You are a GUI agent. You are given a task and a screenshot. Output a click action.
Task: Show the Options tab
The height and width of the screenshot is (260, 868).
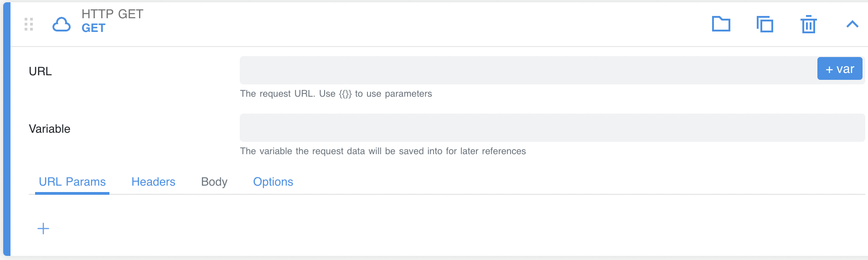coord(273,182)
